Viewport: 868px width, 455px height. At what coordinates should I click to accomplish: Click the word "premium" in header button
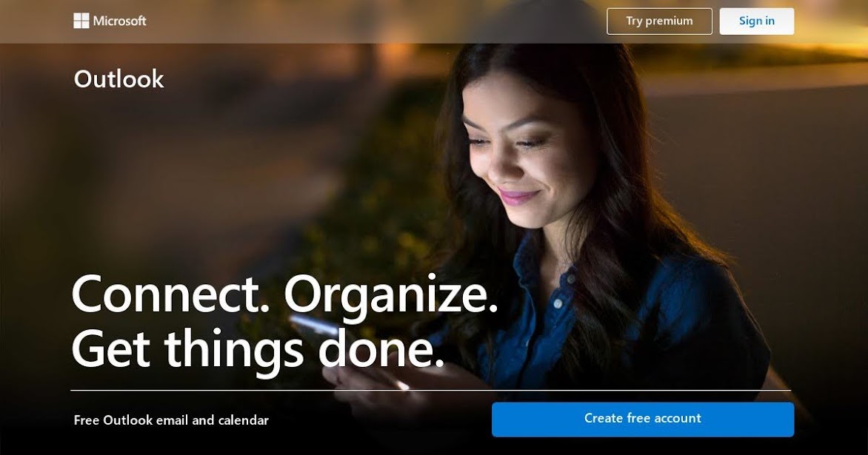coord(669,21)
